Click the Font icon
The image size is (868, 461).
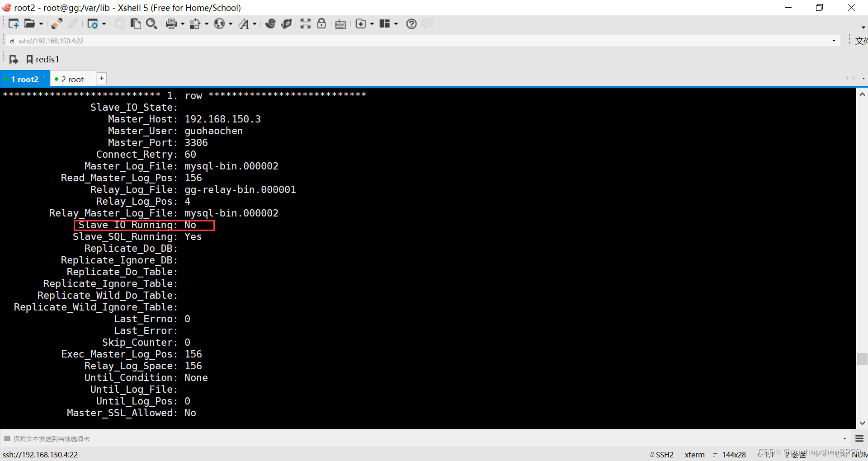244,24
